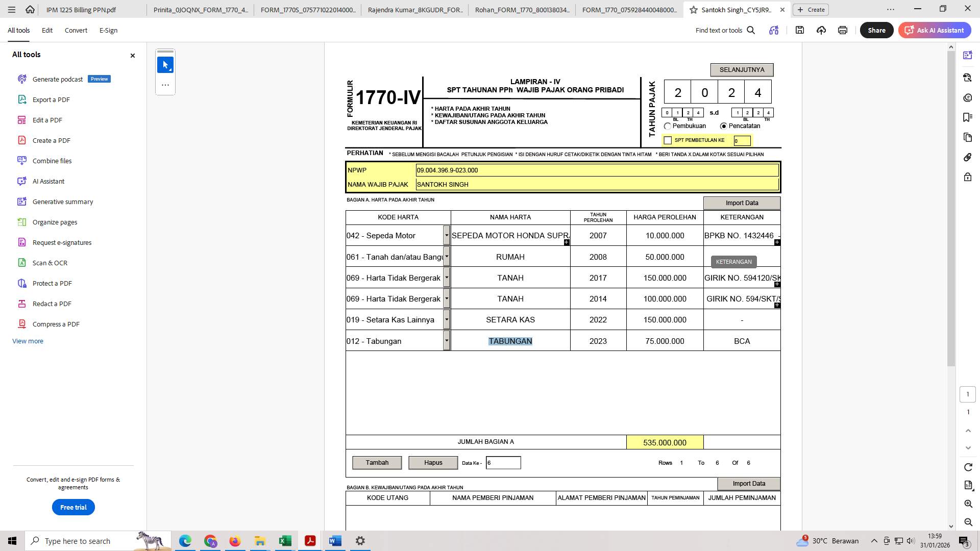Expand dropdown beside 019 - Setara Kas Lainnya

pyautogui.click(x=447, y=319)
